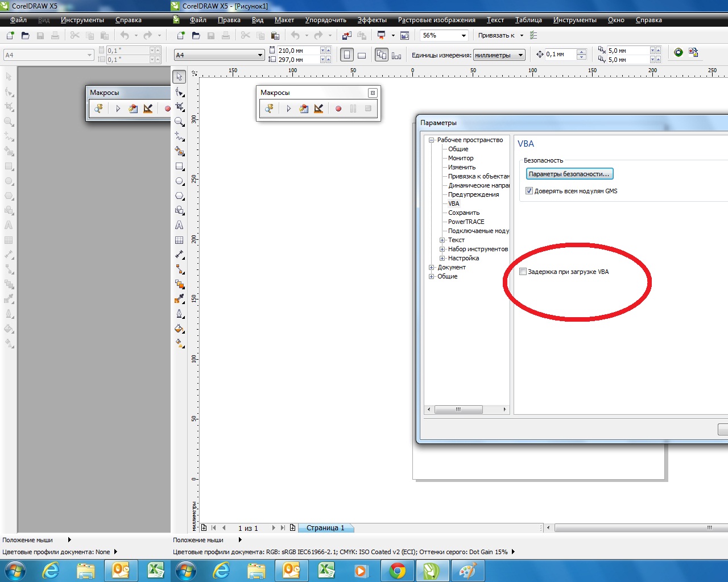Click the Record macro red button

point(338,109)
